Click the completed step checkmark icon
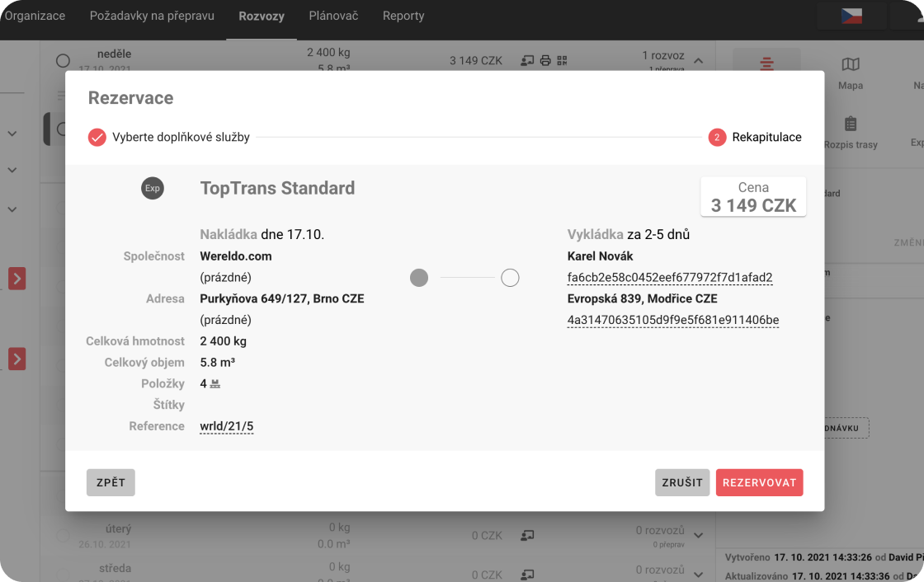The width and height of the screenshot is (924, 582). pyautogui.click(x=97, y=137)
